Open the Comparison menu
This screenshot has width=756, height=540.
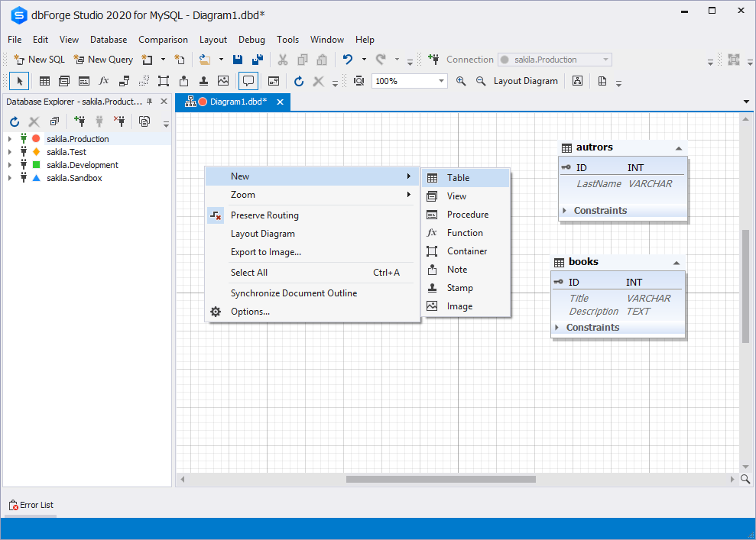(163, 40)
